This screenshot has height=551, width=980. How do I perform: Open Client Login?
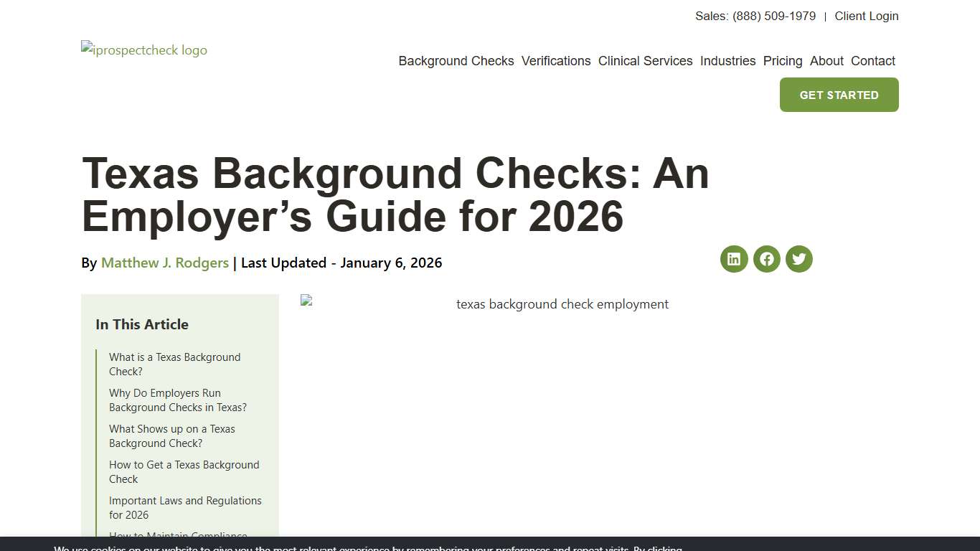[x=866, y=16]
